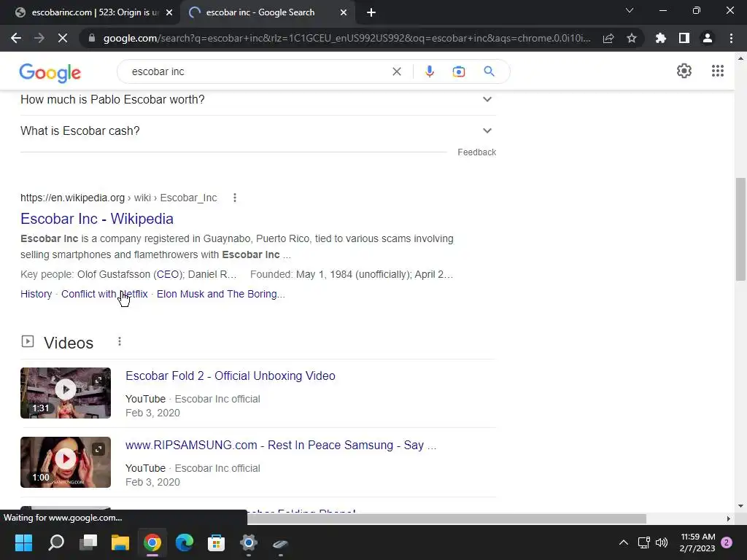Click the vertical page scrollbar thumb
The width and height of the screenshot is (747, 560).
[x=740, y=229]
